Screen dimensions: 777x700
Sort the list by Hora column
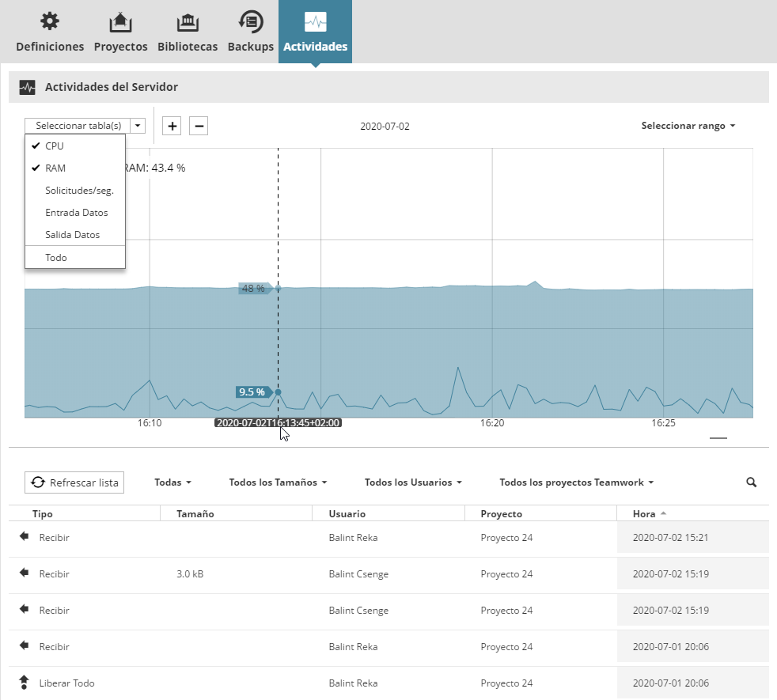644,514
